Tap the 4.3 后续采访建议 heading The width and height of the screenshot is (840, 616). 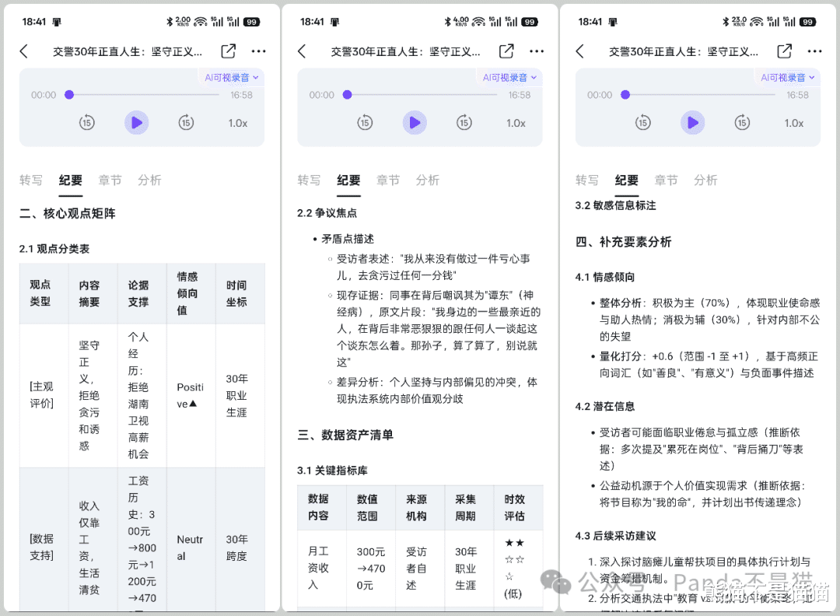pyautogui.click(x=615, y=536)
